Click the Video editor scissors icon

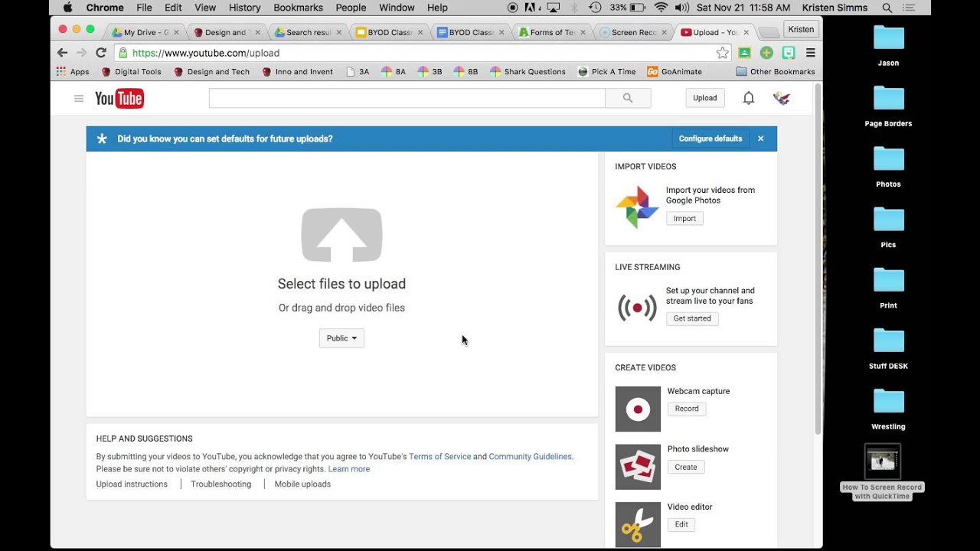[x=638, y=525]
